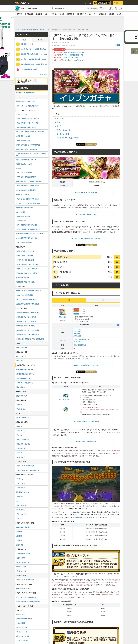This screenshot has width=138, height=644.
Task: Open the 命の大樹に選ばれし者 link
Action: [x=80, y=345]
